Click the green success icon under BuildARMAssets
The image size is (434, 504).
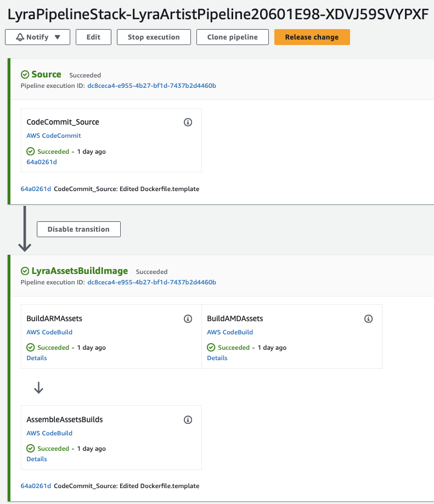pos(30,347)
